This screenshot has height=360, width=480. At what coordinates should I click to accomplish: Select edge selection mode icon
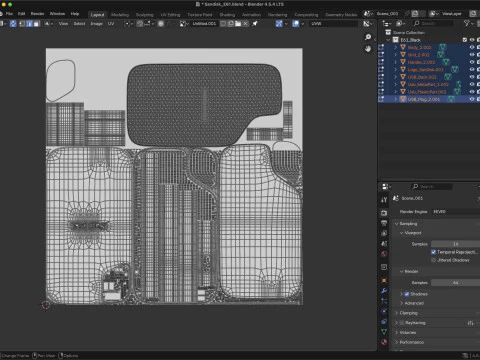(29, 24)
